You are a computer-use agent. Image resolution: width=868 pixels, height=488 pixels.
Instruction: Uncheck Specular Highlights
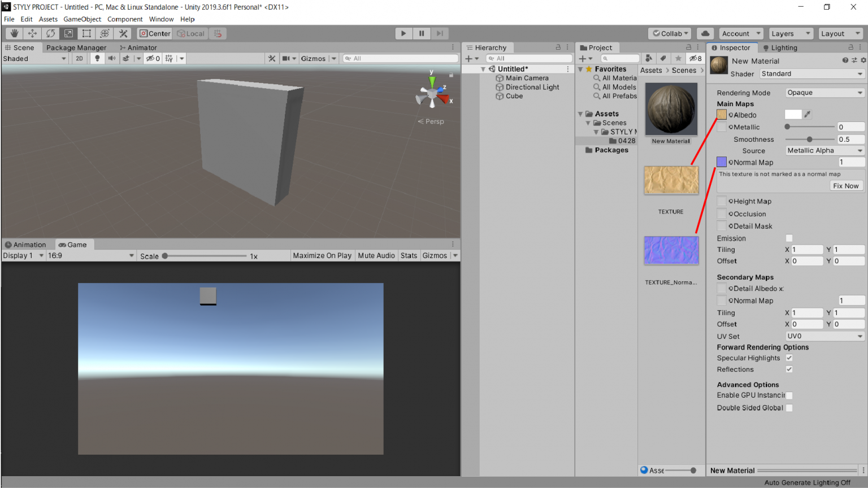[x=789, y=358]
